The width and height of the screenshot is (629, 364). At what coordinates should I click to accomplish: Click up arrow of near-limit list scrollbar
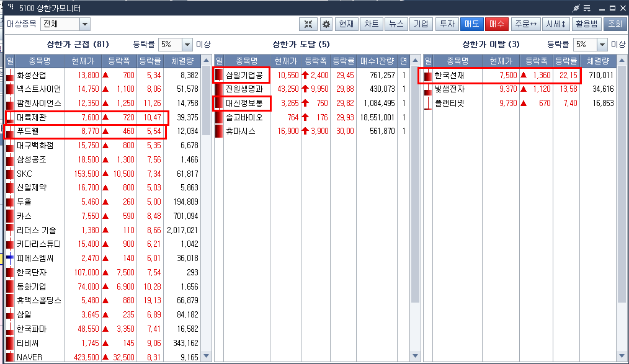click(206, 61)
